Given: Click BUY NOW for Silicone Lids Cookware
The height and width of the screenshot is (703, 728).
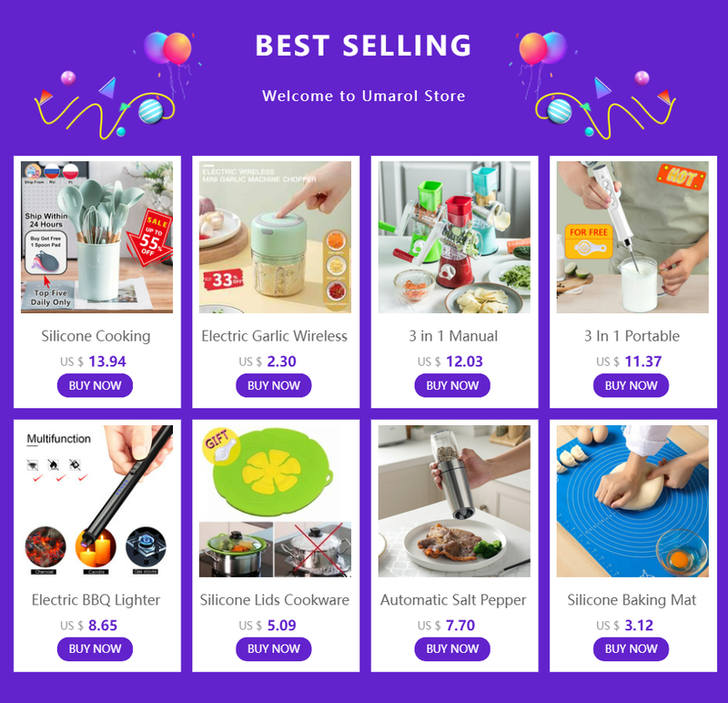Looking at the screenshot, I should tap(274, 648).
